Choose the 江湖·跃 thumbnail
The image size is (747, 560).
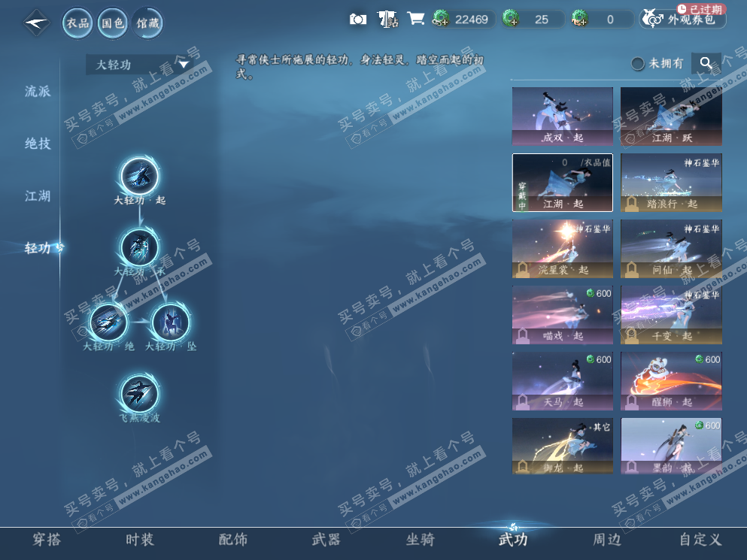click(671, 117)
